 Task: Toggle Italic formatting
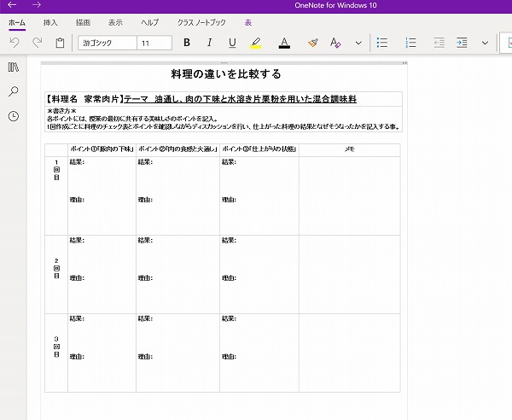(209, 43)
